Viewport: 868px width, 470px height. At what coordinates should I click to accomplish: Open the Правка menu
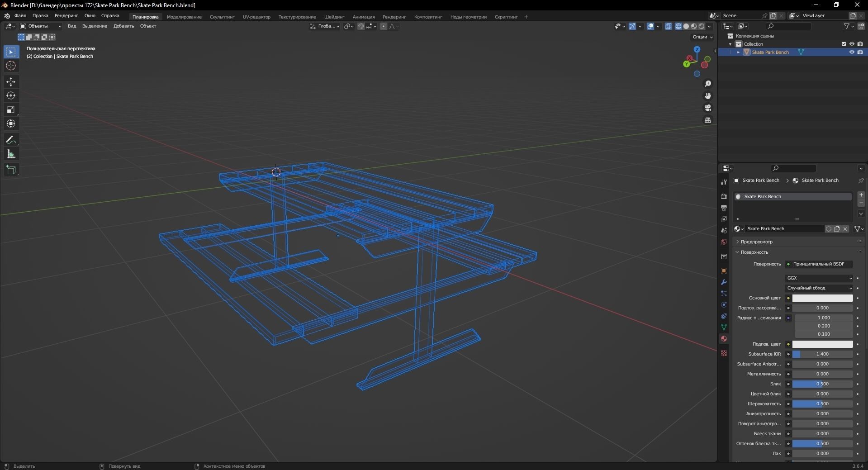40,16
